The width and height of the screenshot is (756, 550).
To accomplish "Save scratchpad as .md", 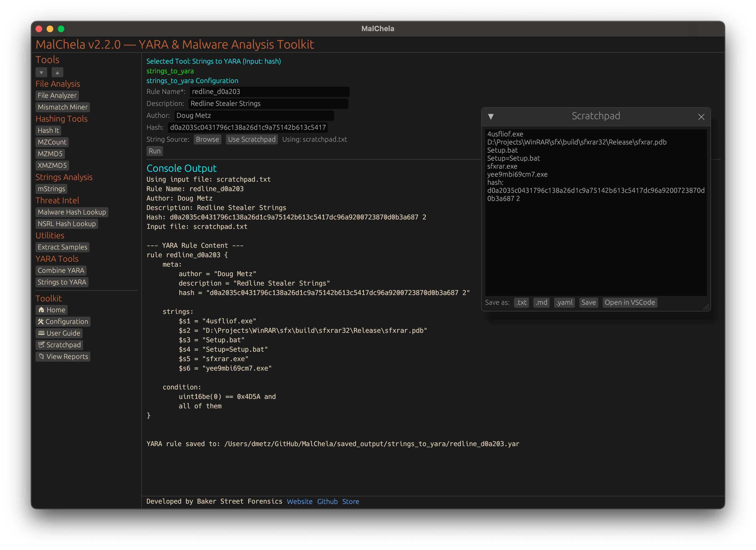I will click(x=541, y=302).
